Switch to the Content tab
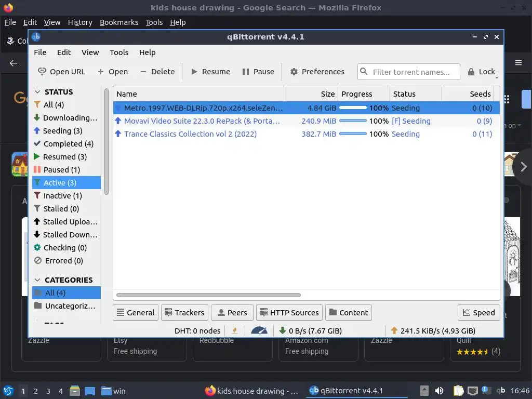The height and width of the screenshot is (399, 532). (349, 312)
